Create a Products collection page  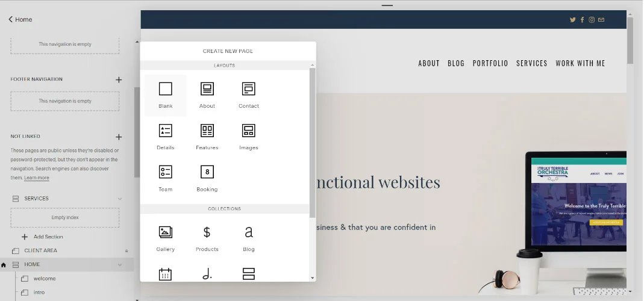207,238
